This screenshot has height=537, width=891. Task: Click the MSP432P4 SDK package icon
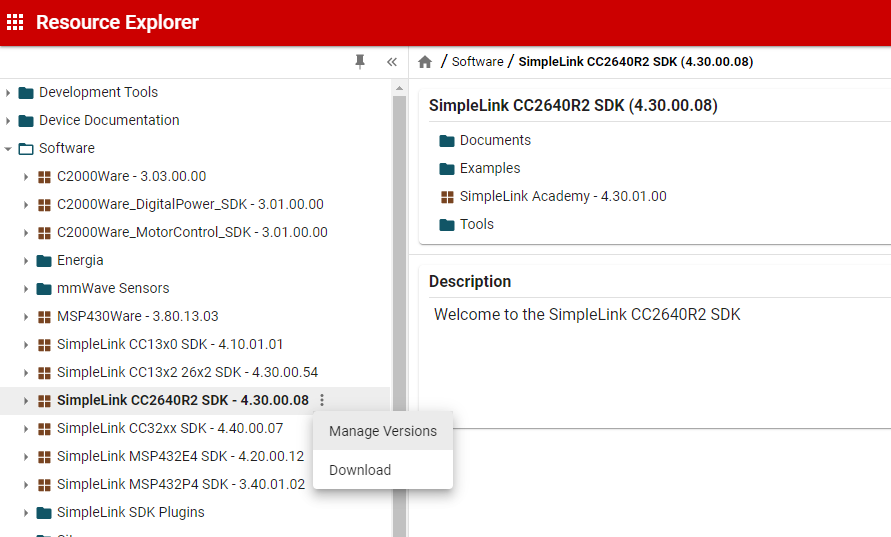coord(44,485)
